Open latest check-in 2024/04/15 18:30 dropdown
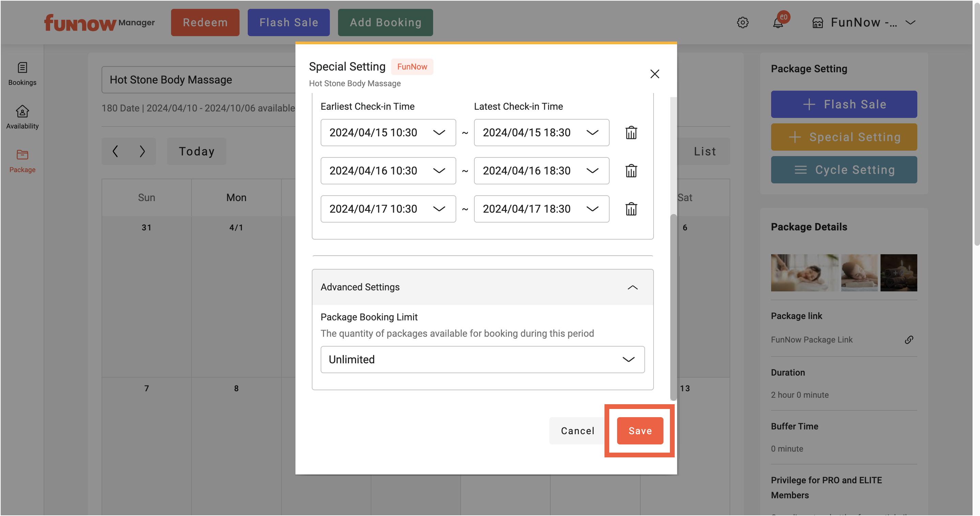Image resolution: width=980 pixels, height=516 pixels. (541, 133)
